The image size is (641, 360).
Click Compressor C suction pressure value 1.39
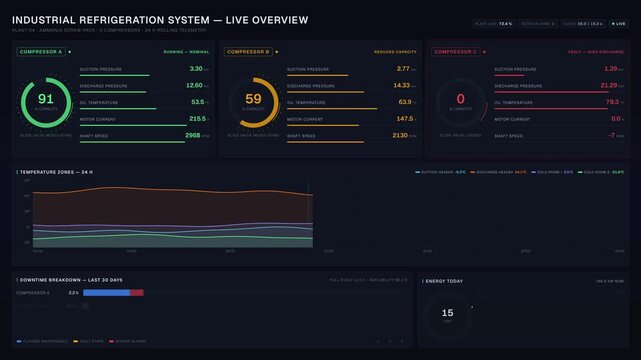[x=611, y=69]
